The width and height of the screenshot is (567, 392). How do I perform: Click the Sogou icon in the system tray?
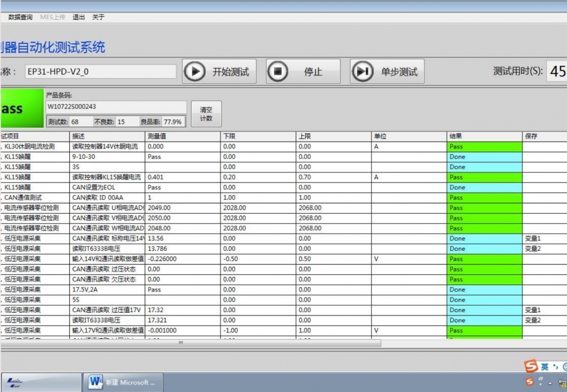pyautogui.click(x=530, y=382)
